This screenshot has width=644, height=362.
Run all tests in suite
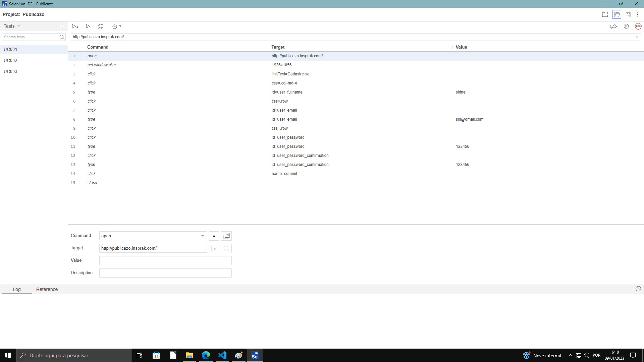[x=75, y=26]
